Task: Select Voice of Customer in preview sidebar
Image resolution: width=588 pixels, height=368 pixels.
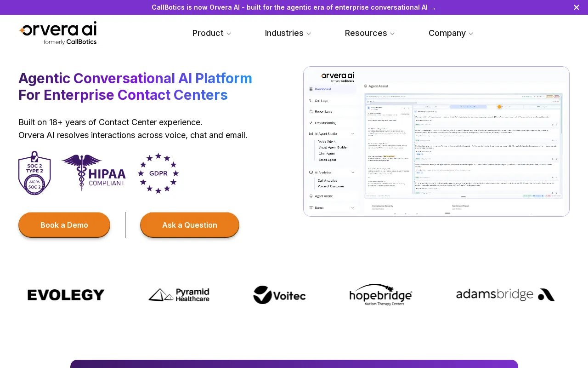Action: coord(331,186)
